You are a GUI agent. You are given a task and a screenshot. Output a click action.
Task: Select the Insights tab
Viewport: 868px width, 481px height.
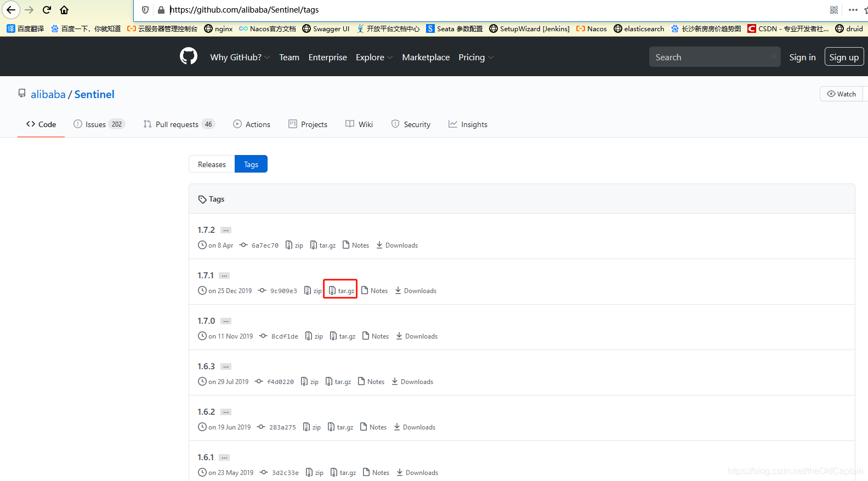pyautogui.click(x=468, y=124)
